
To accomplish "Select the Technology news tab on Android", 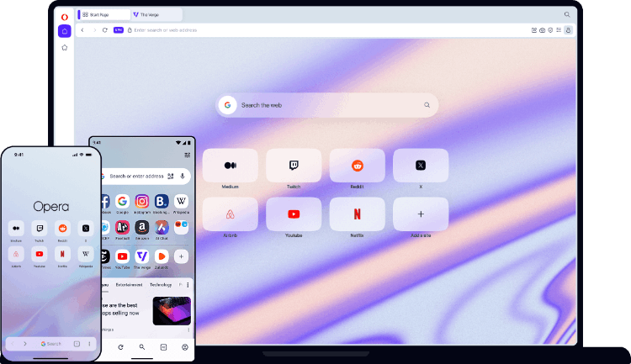I will coord(160,285).
